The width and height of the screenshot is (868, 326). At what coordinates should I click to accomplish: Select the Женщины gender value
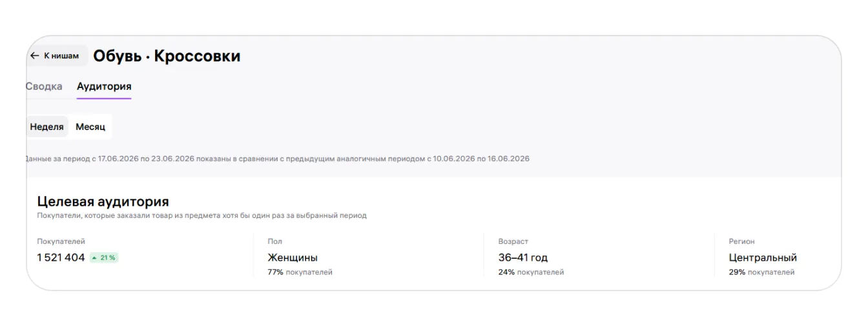coord(293,257)
